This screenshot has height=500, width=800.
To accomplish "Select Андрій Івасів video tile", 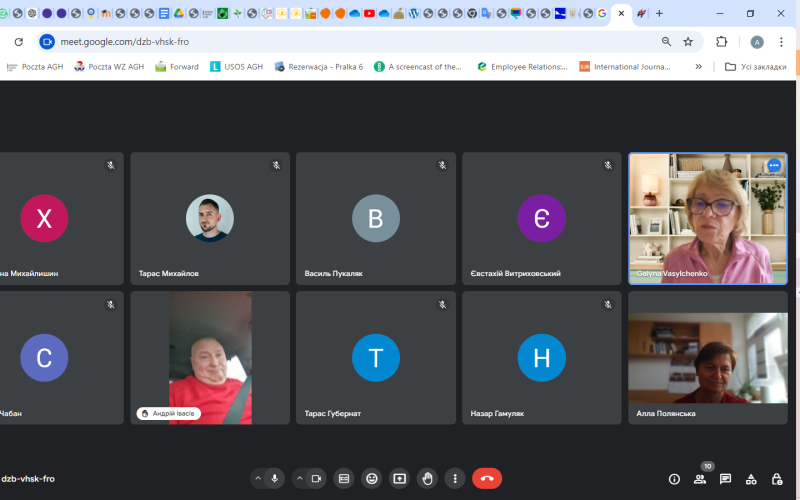I will point(210,358).
